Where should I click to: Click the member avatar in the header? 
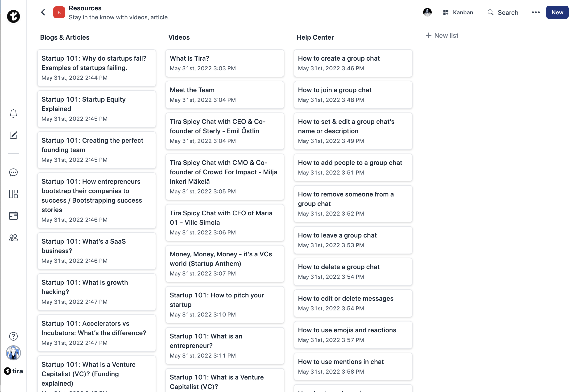click(x=427, y=12)
